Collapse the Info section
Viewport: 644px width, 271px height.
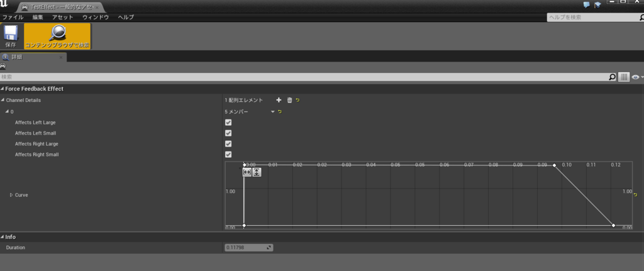[3, 237]
